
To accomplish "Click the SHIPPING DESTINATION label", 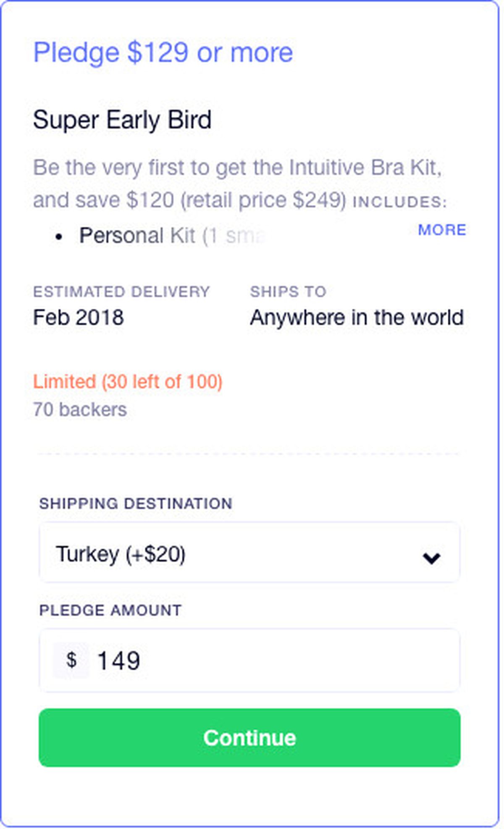I will 136,503.
